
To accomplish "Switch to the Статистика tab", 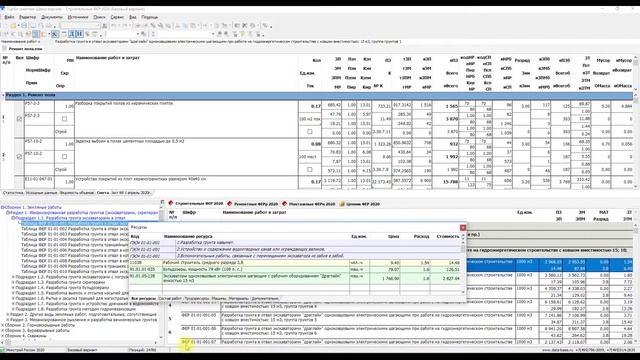I will (13, 193).
